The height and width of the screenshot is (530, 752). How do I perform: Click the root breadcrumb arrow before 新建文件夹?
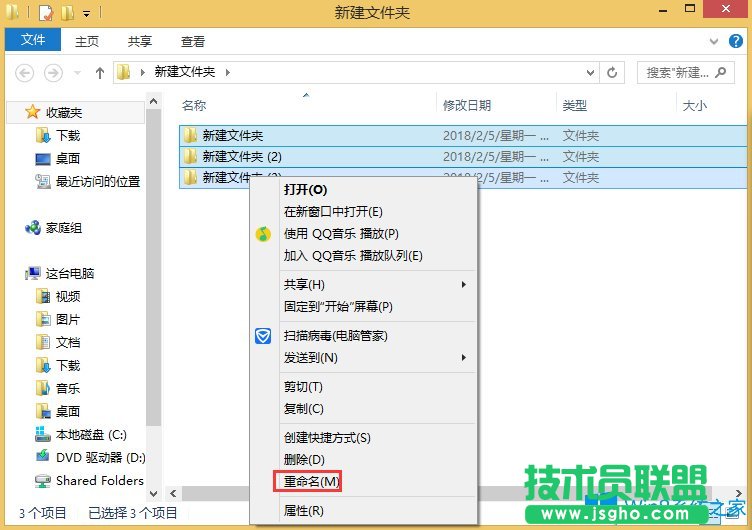coord(142,72)
